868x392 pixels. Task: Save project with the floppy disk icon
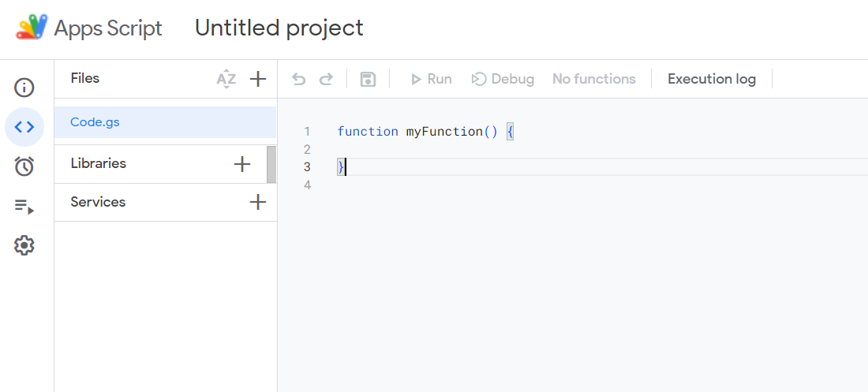(368, 79)
